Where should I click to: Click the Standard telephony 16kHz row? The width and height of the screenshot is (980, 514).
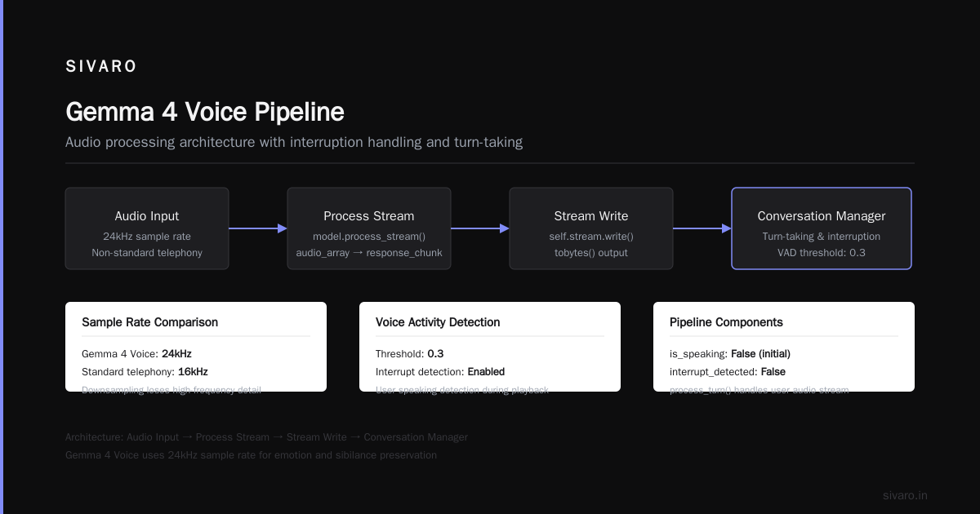[145, 372]
